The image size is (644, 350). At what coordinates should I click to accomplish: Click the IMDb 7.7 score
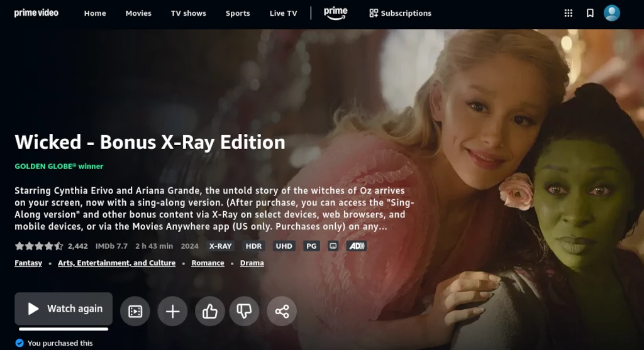click(111, 246)
